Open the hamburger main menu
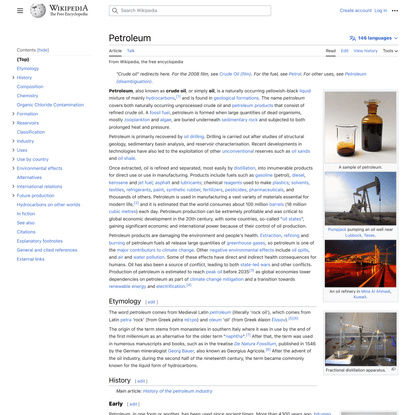The height and width of the screenshot is (415, 415). click(20, 11)
